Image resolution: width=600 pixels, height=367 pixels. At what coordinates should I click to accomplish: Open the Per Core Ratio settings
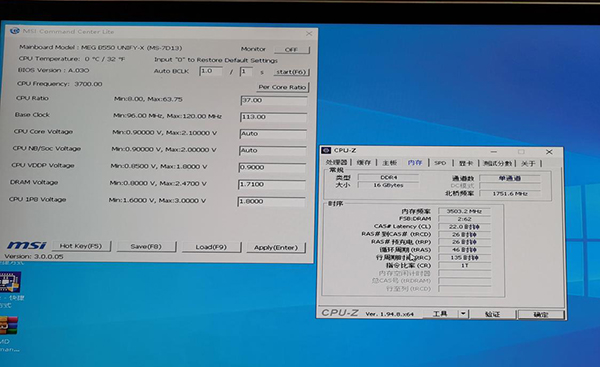coord(282,87)
